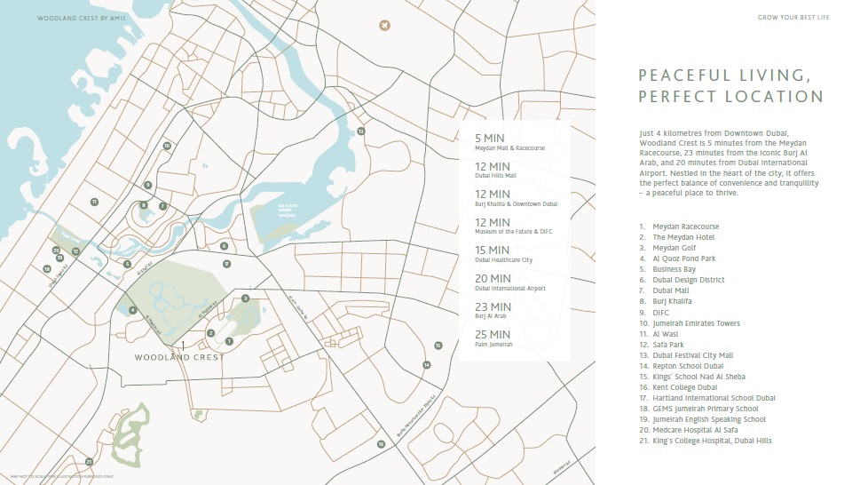Click map marker 21 at bottom left
868x485 pixels.
[x=89, y=461]
